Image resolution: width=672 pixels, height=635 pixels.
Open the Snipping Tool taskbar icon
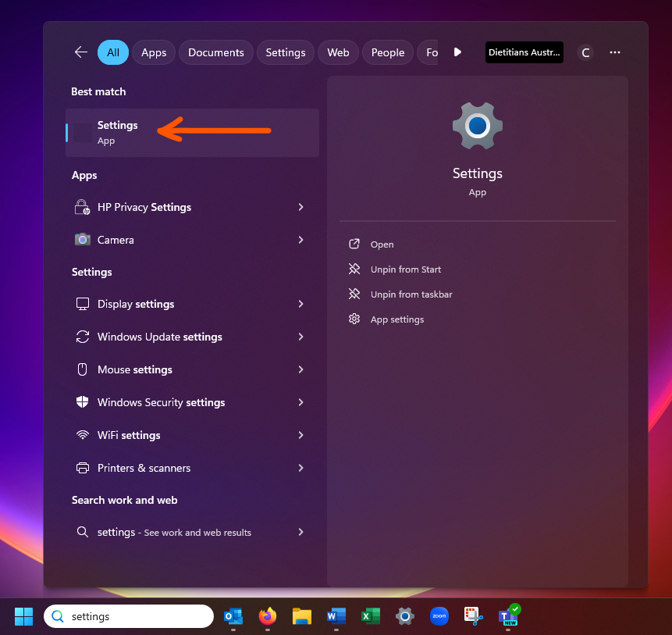(x=474, y=616)
